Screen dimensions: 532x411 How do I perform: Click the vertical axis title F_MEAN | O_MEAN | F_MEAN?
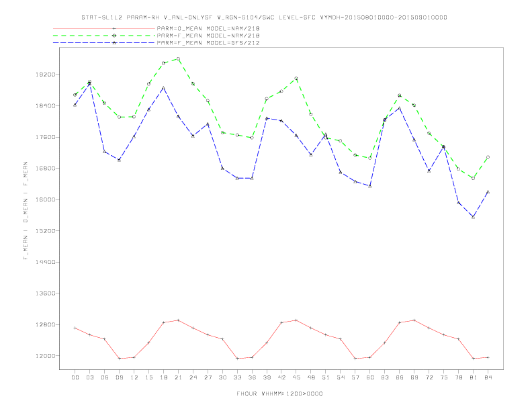26,211
